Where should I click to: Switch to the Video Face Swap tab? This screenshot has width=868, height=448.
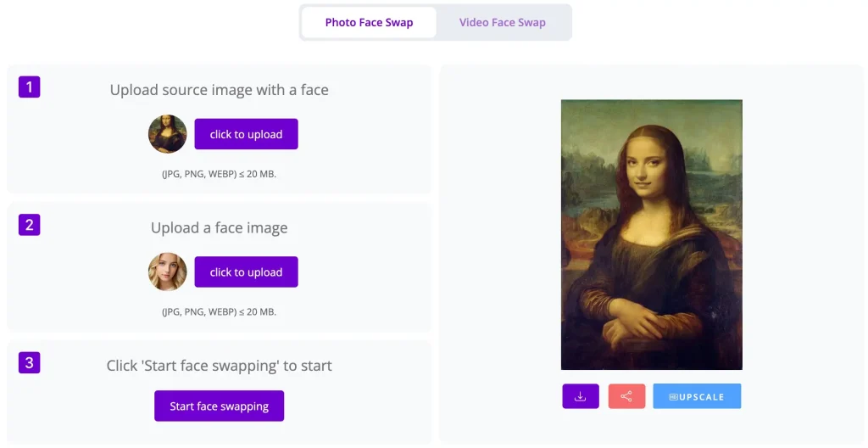(502, 22)
